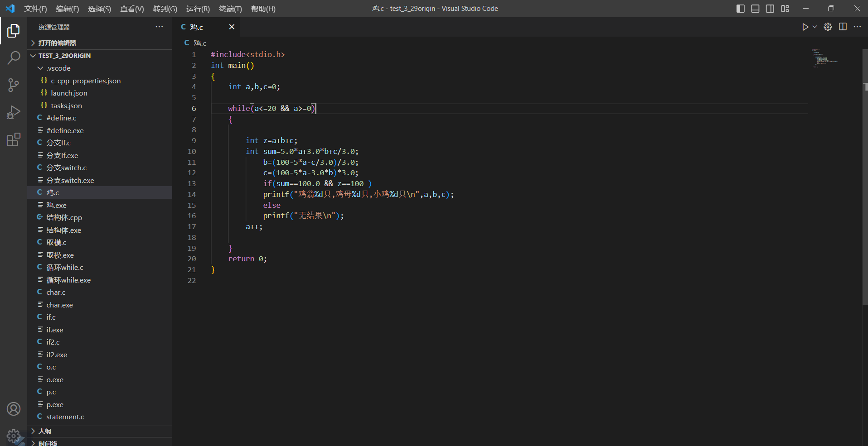Click VS Code logo in title bar
Image resolution: width=868 pixels, height=446 pixels.
(10, 9)
